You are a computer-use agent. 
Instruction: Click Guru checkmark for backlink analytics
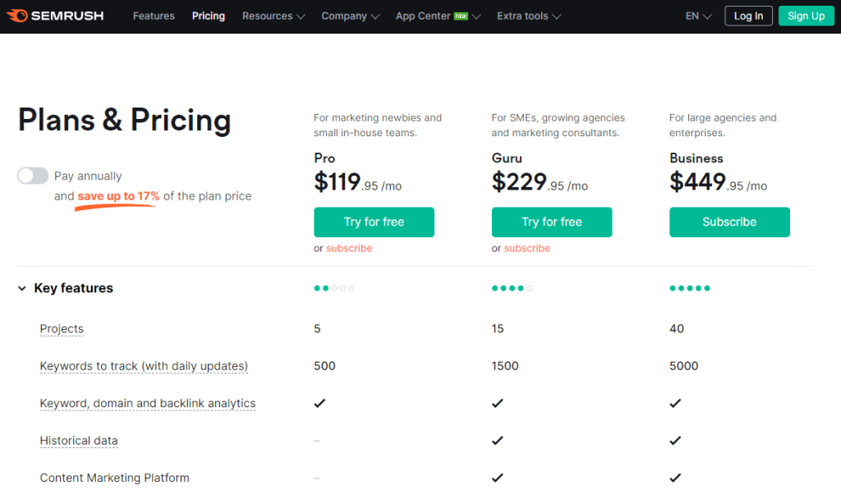[498, 403]
